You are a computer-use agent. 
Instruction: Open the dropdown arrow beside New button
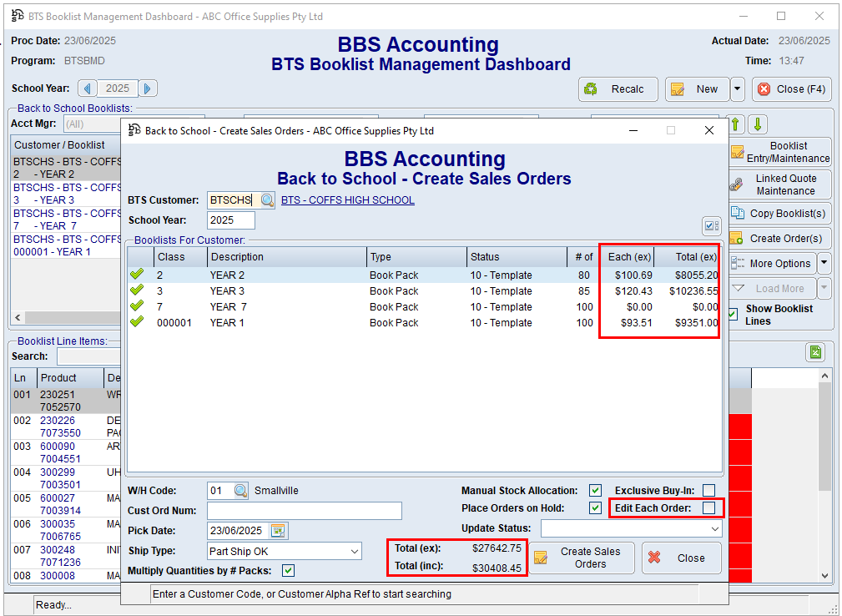pyautogui.click(x=737, y=89)
